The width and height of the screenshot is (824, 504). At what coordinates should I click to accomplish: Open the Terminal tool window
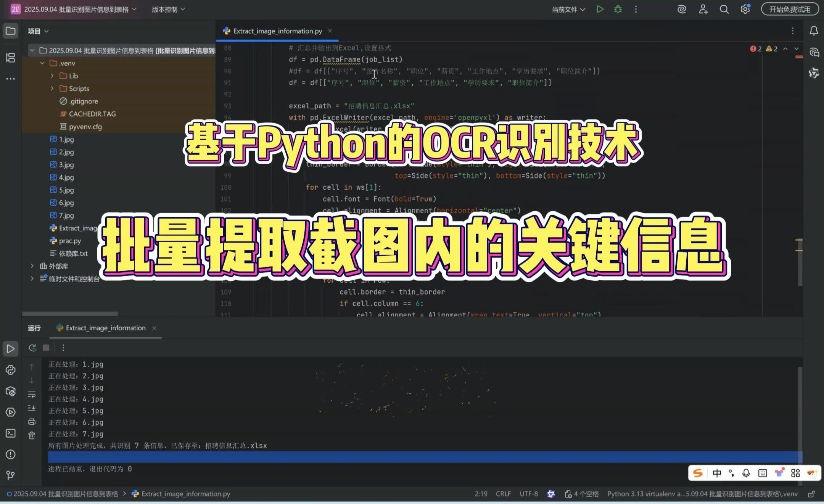pyautogui.click(x=10, y=433)
